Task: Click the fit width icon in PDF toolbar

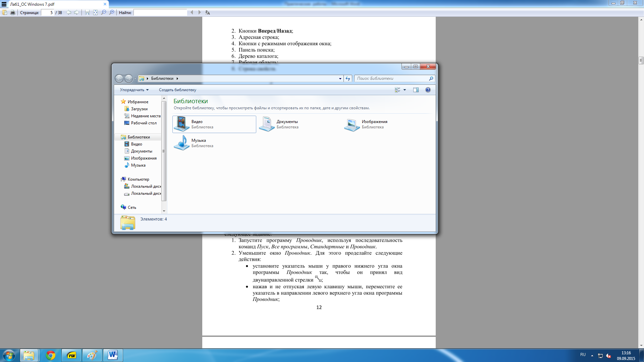Action: click(x=87, y=12)
